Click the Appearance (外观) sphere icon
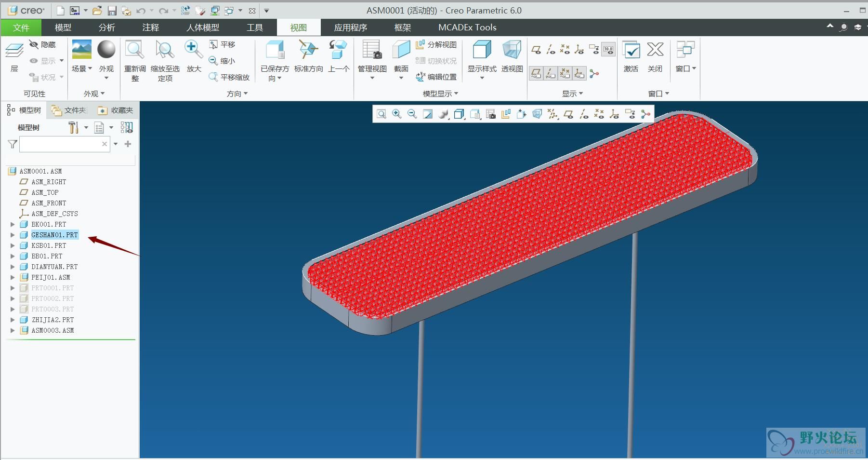The width and height of the screenshot is (868, 460). [x=106, y=49]
